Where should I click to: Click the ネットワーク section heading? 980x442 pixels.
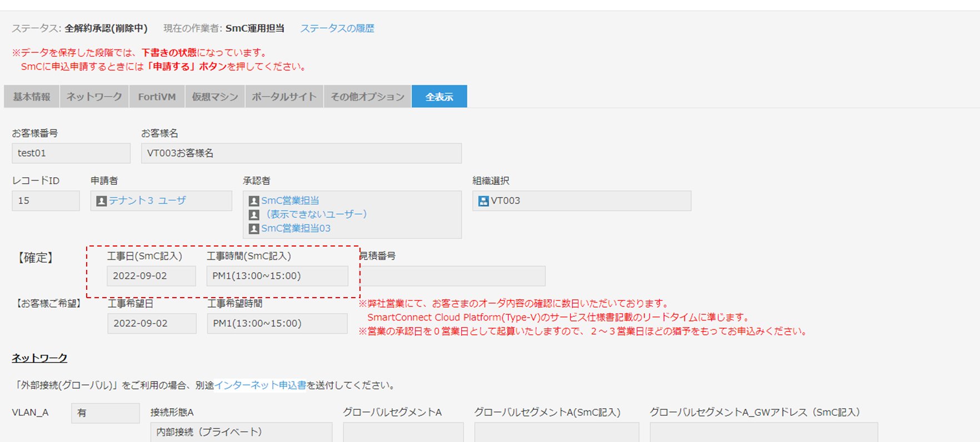39,358
